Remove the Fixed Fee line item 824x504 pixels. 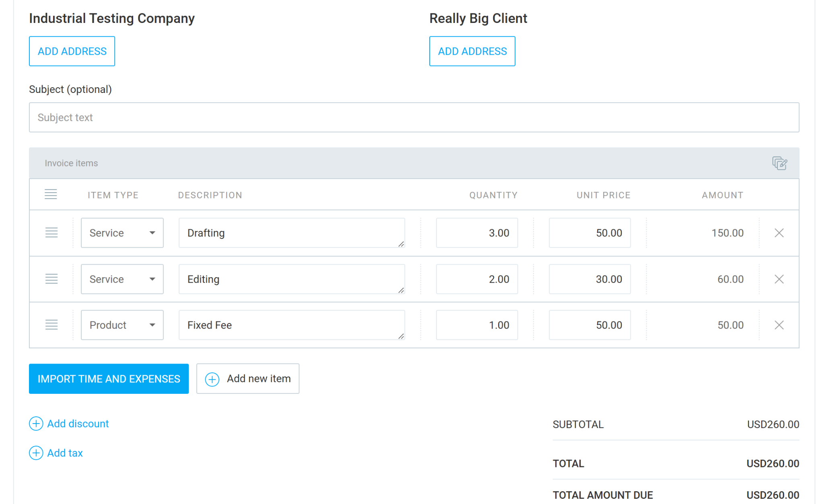click(779, 325)
